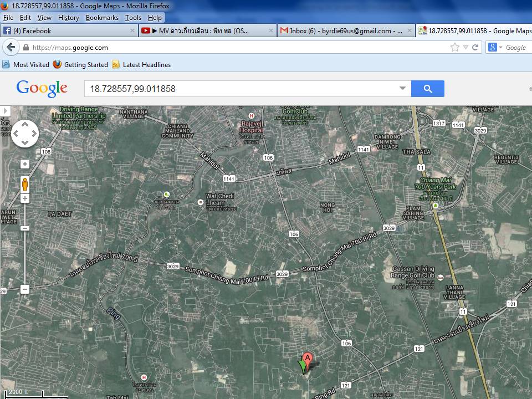Screen dimensions: 532x399
Task: Zoom in with the plus button
Action: [x=25, y=198]
